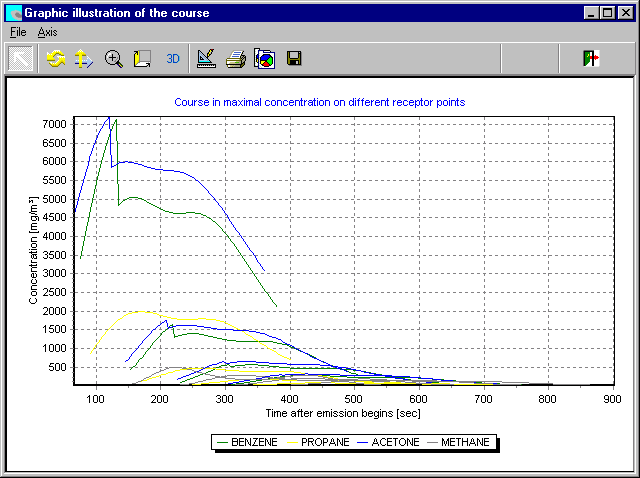Click the exit door icon
The width and height of the screenshot is (640, 478).
[591, 58]
